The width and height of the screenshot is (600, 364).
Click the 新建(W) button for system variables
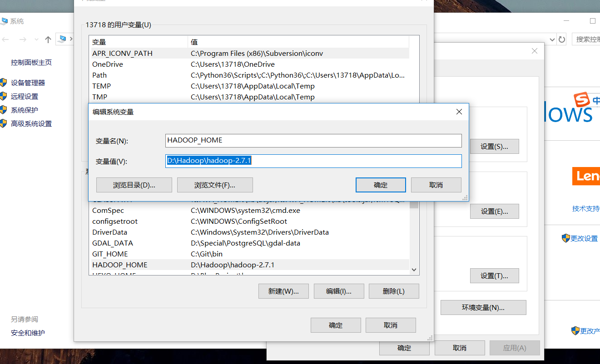coord(283,291)
